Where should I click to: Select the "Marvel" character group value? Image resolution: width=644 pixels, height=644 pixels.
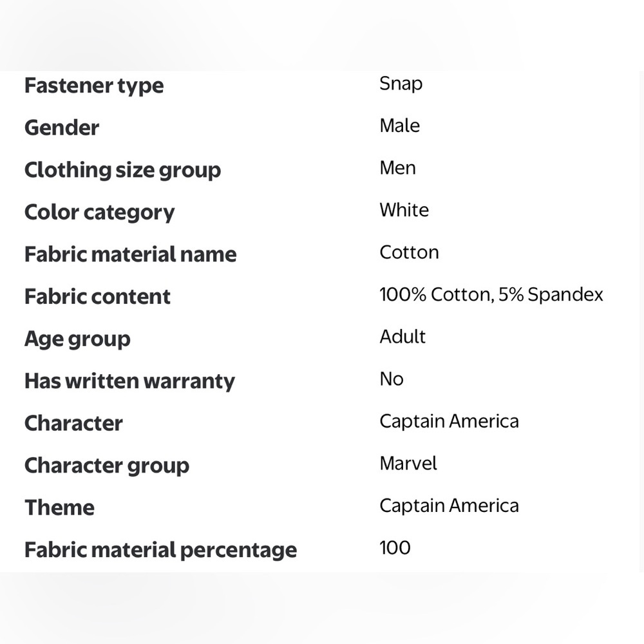click(x=408, y=464)
